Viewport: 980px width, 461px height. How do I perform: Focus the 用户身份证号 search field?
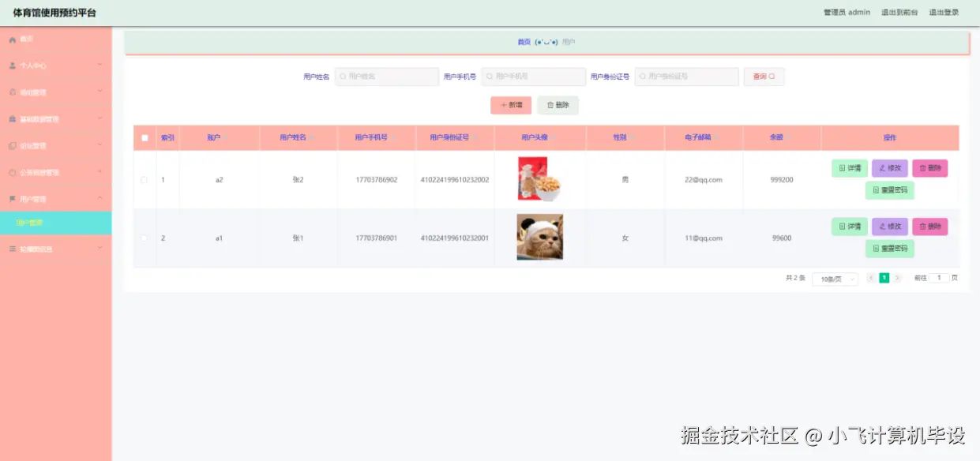point(686,77)
